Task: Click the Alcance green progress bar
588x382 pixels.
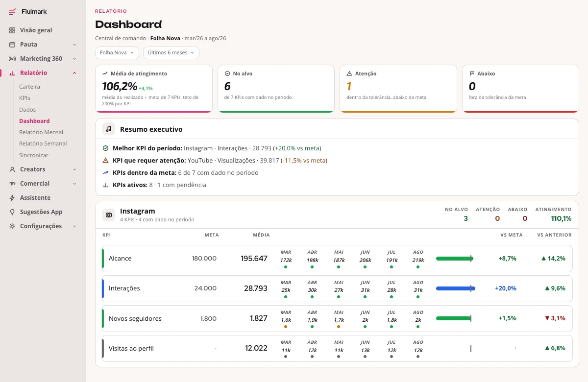Action: [454, 259]
